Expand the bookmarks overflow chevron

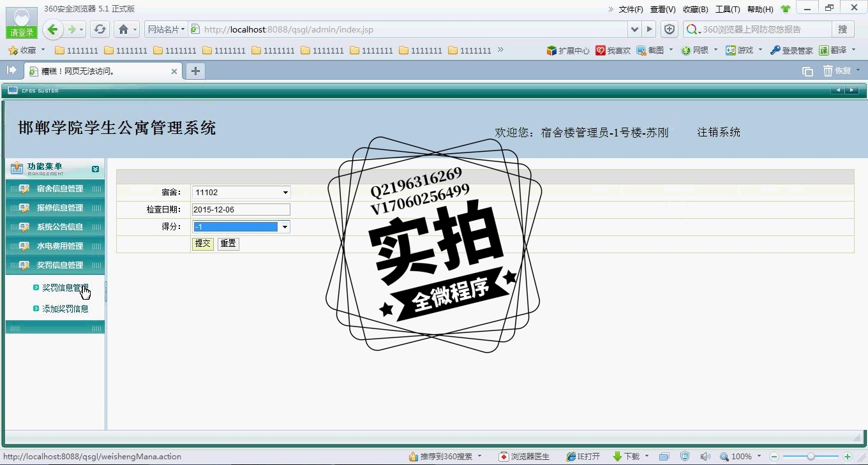pyautogui.click(x=500, y=50)
